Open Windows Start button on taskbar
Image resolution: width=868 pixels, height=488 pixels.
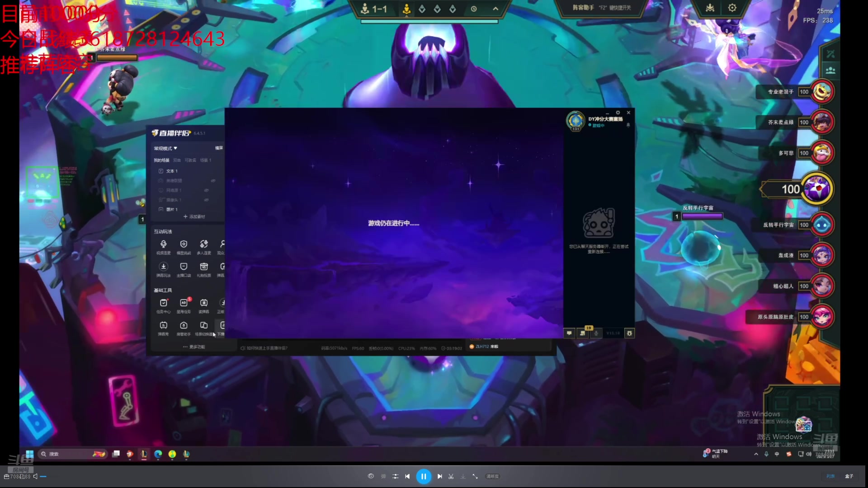(29, 454)
